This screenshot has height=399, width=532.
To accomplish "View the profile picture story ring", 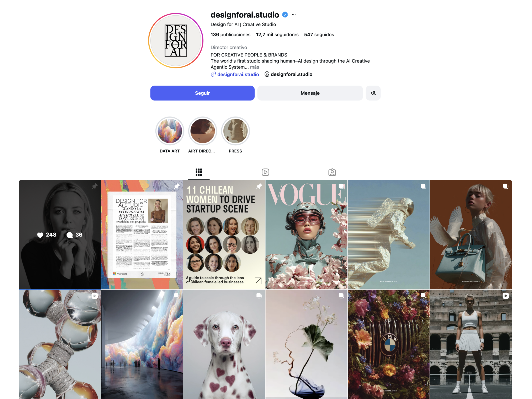I will pyautogui.click(x=176, y=41).
